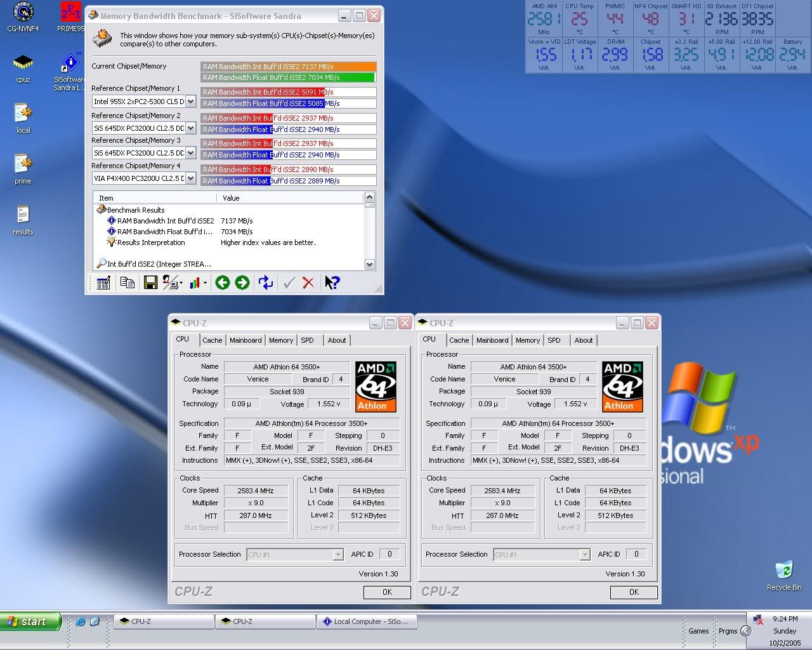This screenshot has height=650, width=812.
Task: Switch to Mainboard tab in right CPU-Z
Action: (492, 340)
